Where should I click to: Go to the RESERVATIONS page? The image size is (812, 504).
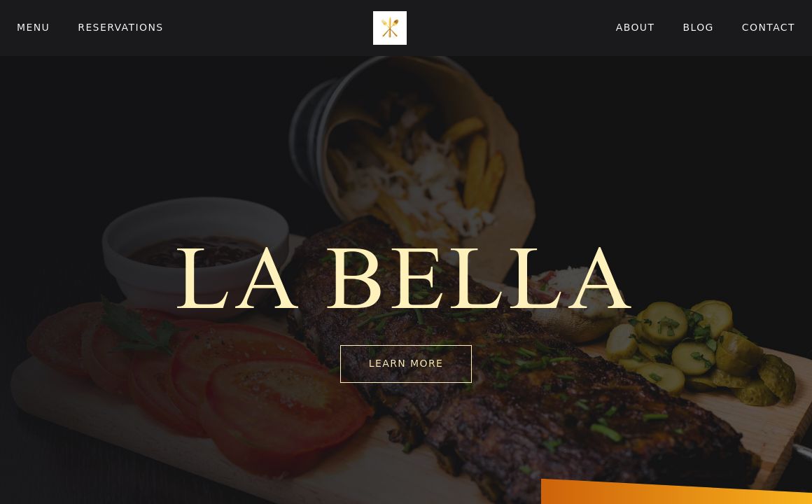click(x=120, y=27)
